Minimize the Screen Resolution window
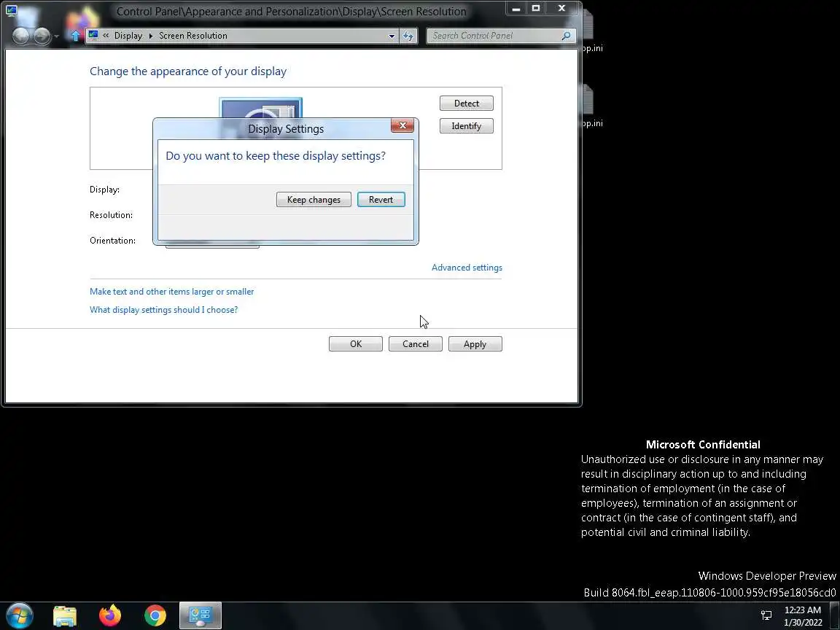Image resolution: width=840 pixels, height=630 pixels. pos(516,8)
